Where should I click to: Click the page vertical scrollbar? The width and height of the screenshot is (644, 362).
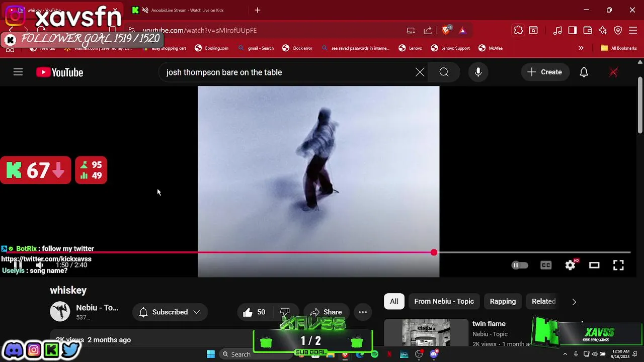[x=640, y=106]
